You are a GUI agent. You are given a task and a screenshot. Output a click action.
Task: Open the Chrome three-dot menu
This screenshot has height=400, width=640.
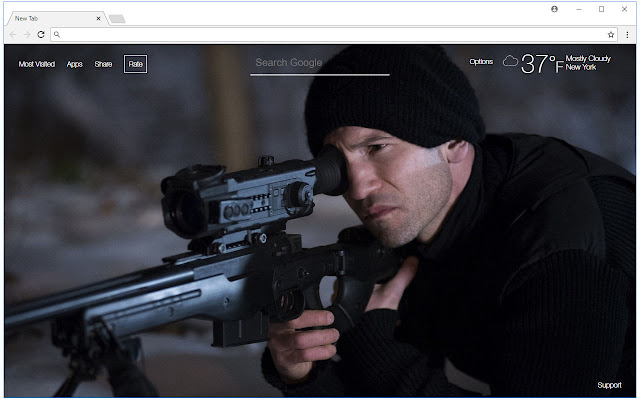coord(627,35)
